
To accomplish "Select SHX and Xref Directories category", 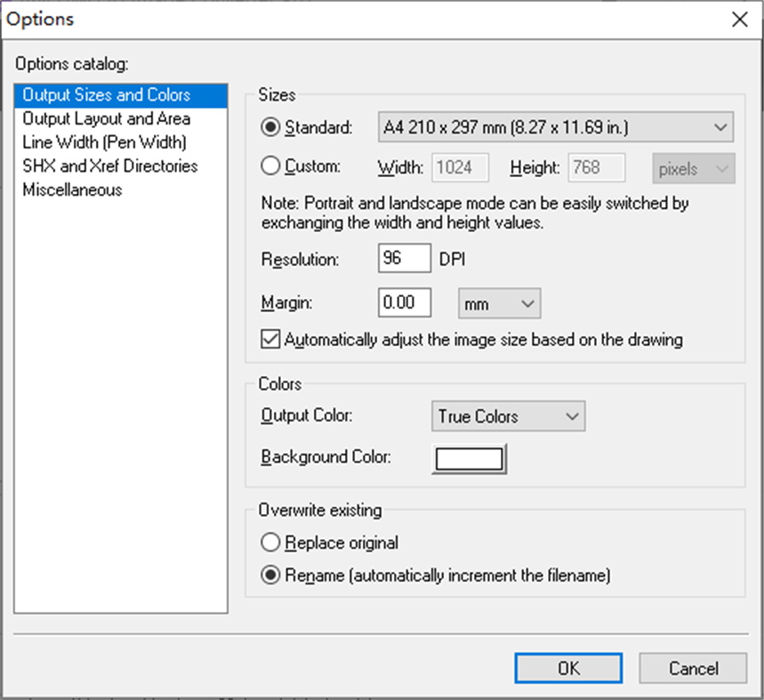I will pyautogui.click(x=109, y=165).
